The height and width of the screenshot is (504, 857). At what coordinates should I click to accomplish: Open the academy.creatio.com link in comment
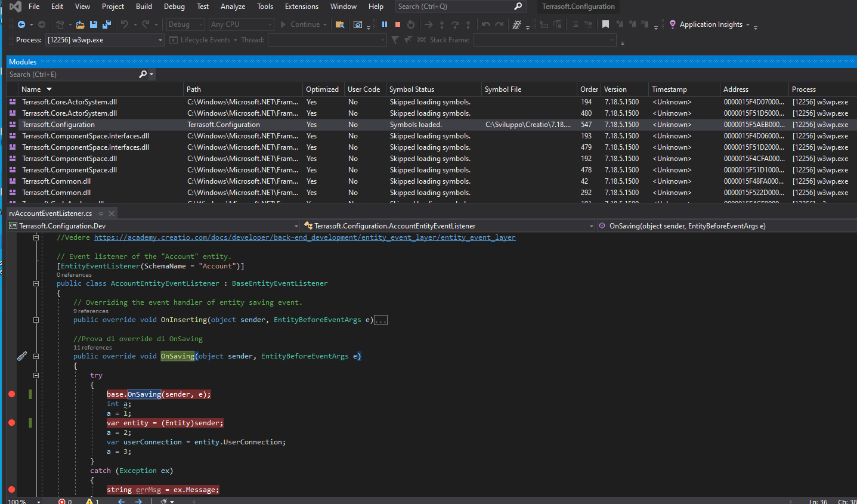click(x=305, y=237)
